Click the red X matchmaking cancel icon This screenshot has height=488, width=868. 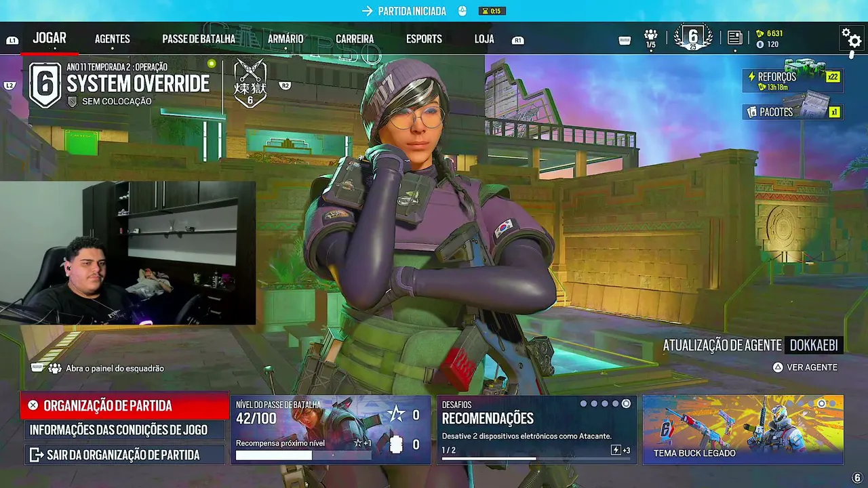(x=33, y=405)
